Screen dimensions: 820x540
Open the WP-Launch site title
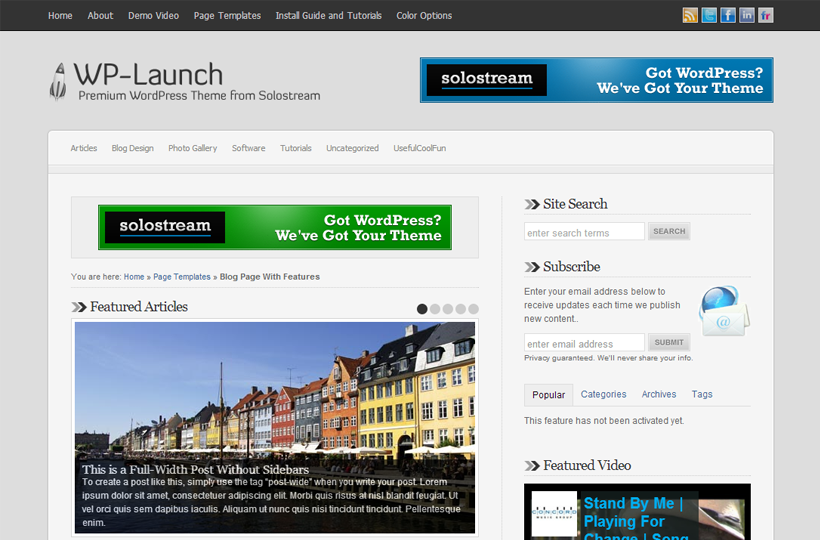(x=149, y=74)
